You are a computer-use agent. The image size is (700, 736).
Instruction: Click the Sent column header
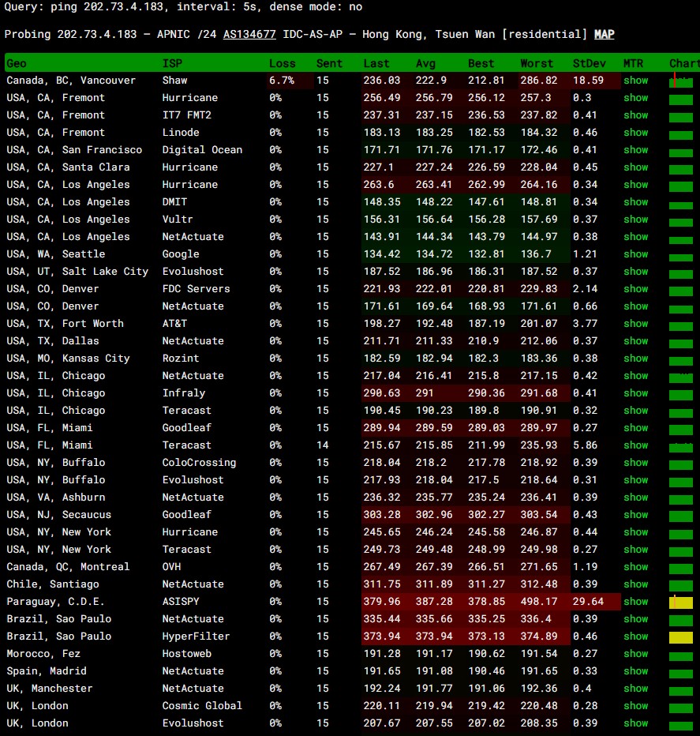pos(329,63)
